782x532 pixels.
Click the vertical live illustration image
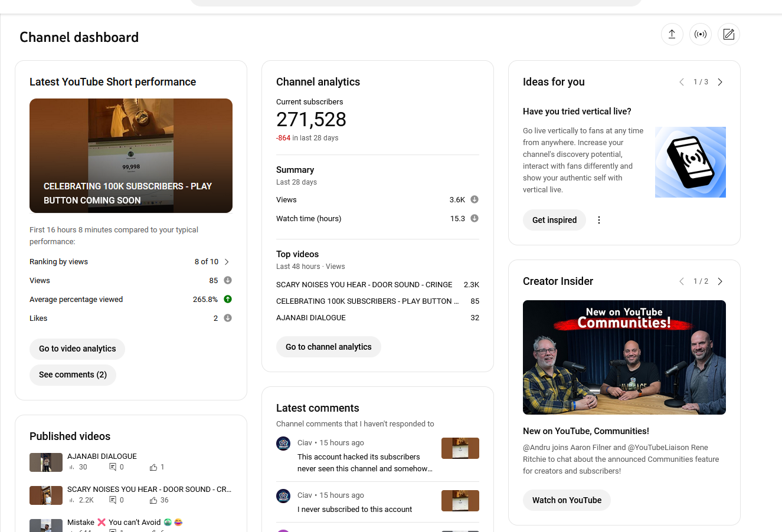click(x=691, y=162)
